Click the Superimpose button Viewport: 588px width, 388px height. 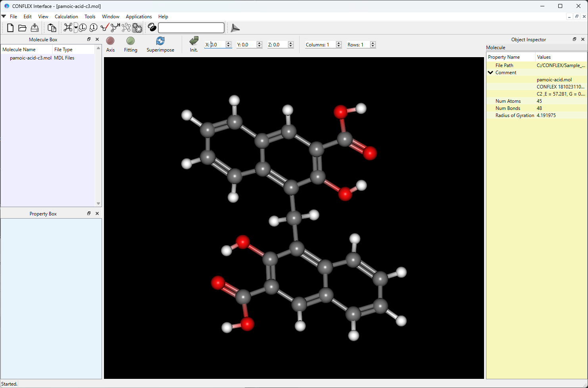point(160,44)
